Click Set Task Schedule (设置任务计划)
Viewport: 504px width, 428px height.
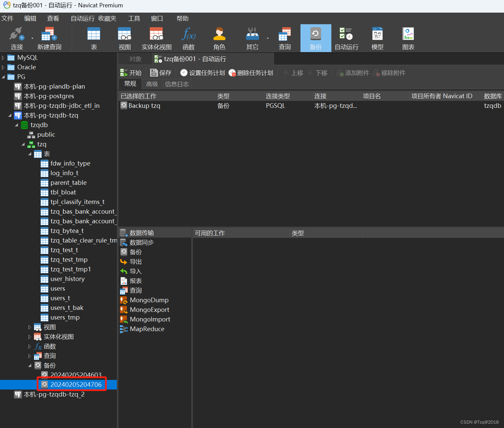pyautogui.click(x=203, y=73)
